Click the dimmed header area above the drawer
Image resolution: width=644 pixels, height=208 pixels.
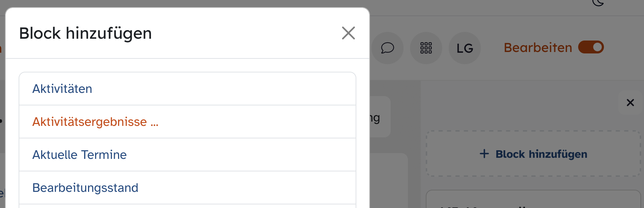point(501,8)
